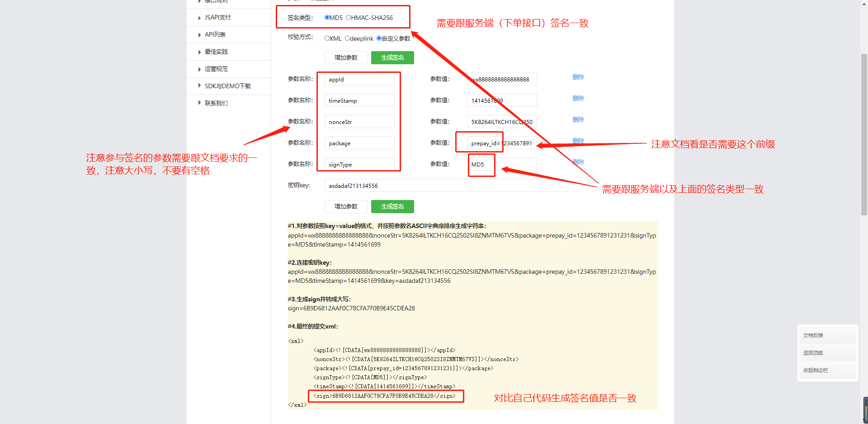Click 增加参数 button under the verification options
The width and height of the screenshot is (868, 424).
pos(346,57)
